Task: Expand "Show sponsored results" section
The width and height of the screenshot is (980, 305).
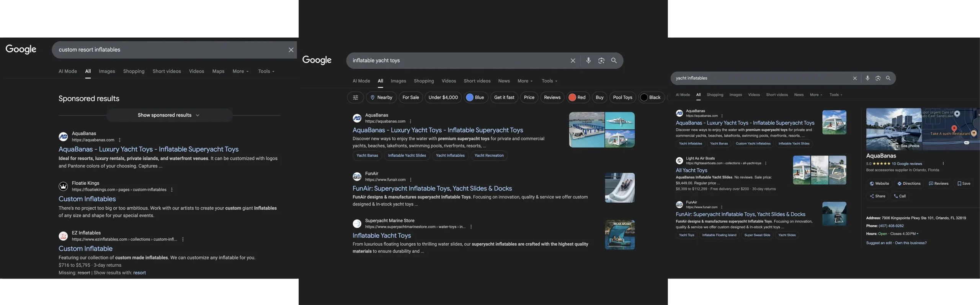Action: pyautogui.click(x=169, y=115)
